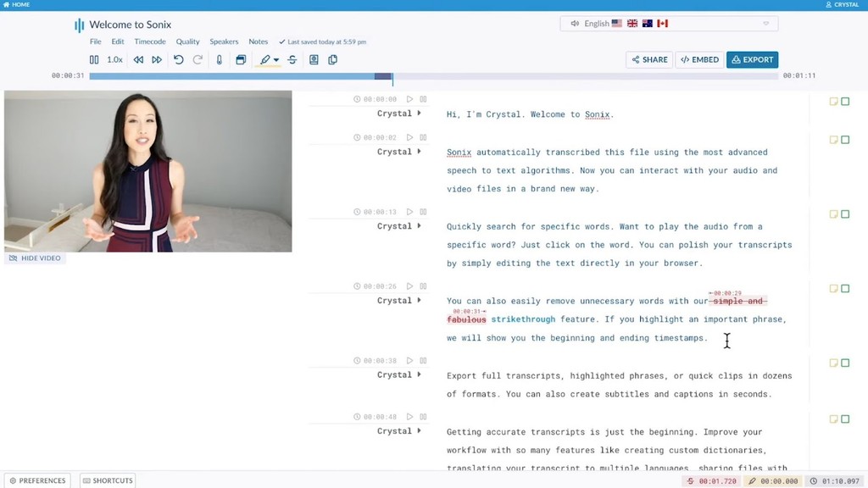The width and height of the screenshot is (868, 488).
Task: Click the fast-forward playback icon
Action: [157, 59]
